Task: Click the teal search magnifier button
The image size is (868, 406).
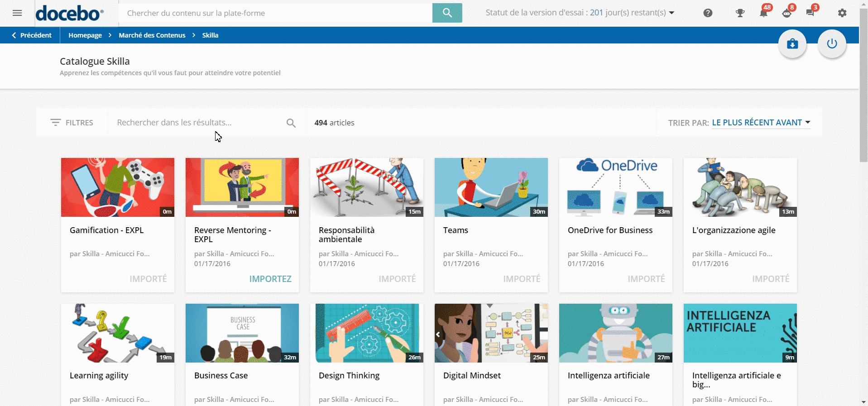Action: tap(447, 13)
